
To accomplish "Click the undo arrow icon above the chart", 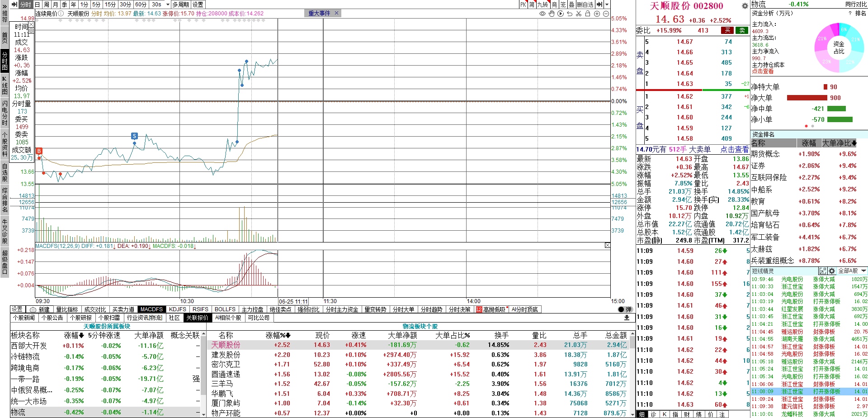I will click(x=570, y=14).
